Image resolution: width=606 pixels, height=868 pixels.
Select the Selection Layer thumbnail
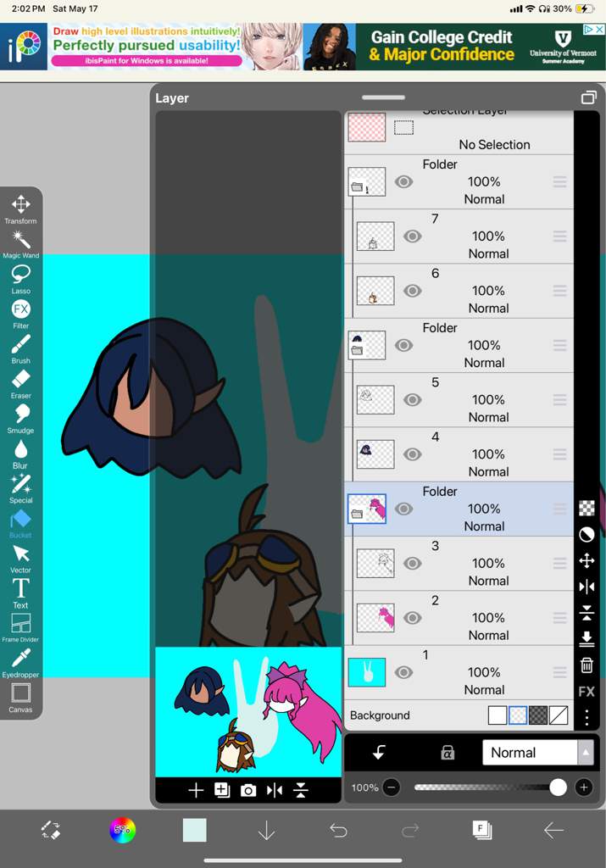[366, 127]
